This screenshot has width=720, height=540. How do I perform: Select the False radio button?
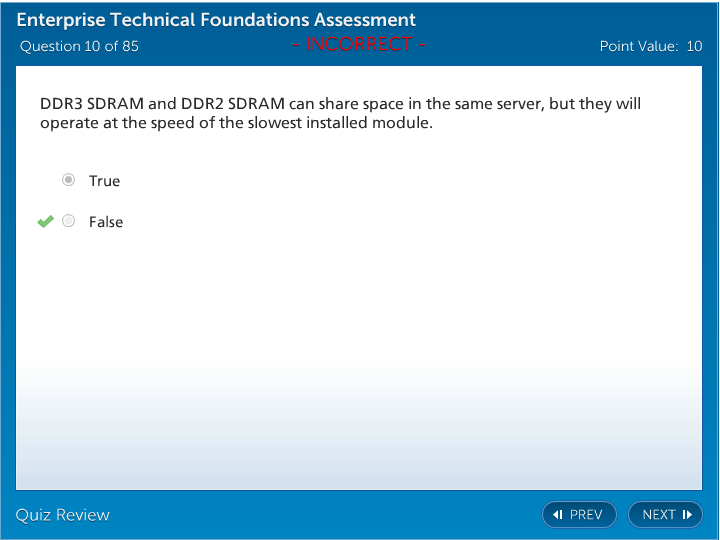(x=68, y=222)
